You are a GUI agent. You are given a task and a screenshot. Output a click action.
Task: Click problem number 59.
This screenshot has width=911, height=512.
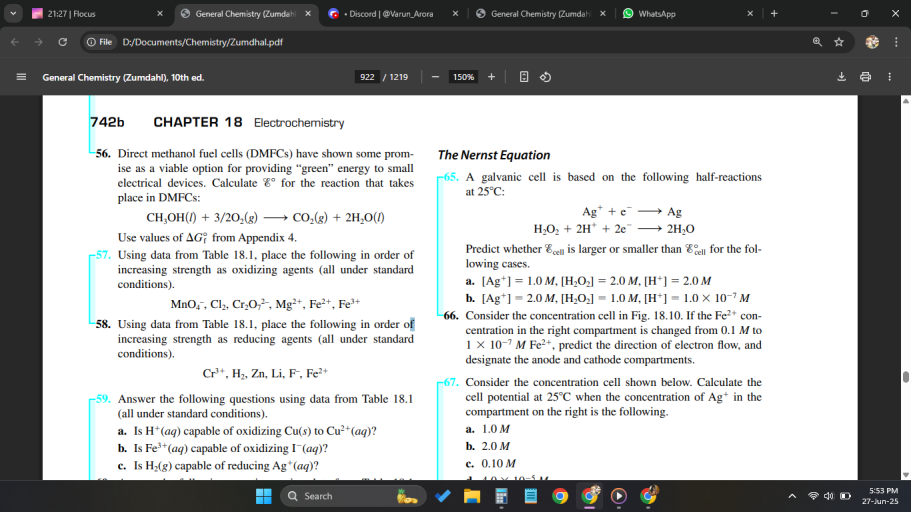(x=103, y=399)
